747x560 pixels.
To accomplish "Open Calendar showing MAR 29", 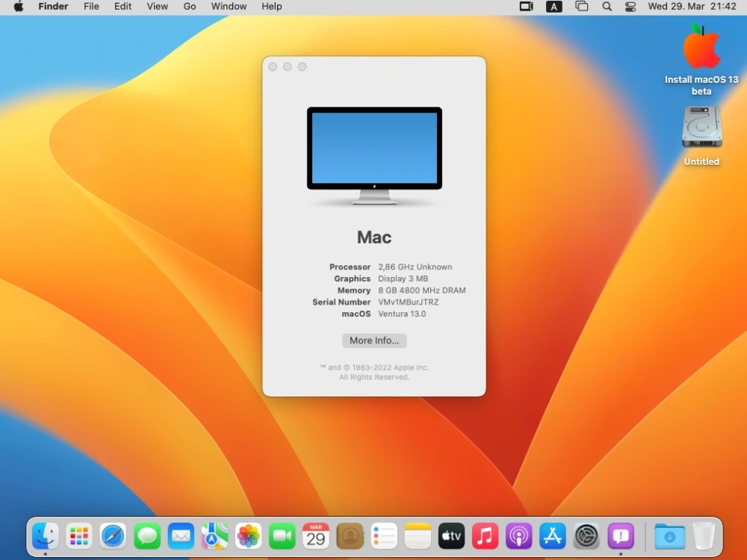I will click(316, 536).
